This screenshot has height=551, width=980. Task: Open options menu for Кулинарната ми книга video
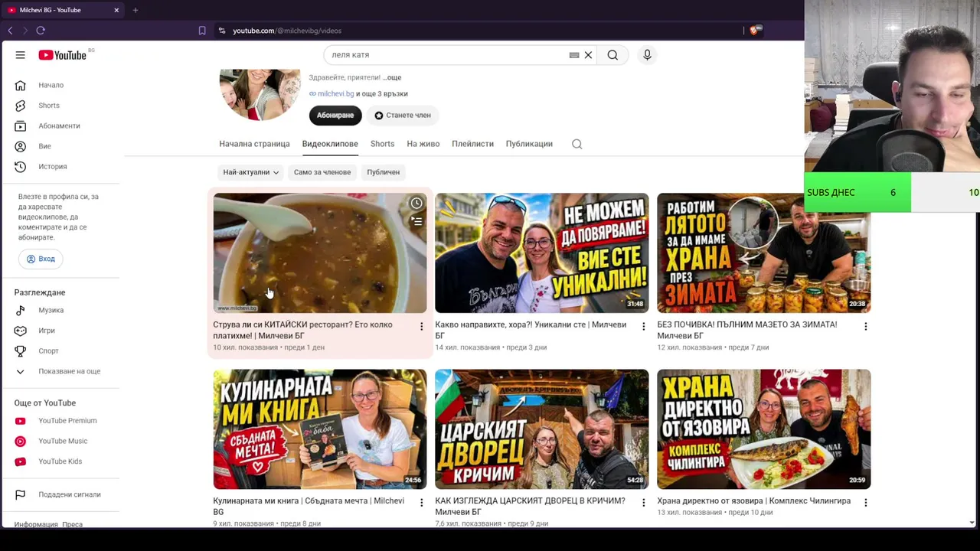(421, 503)
